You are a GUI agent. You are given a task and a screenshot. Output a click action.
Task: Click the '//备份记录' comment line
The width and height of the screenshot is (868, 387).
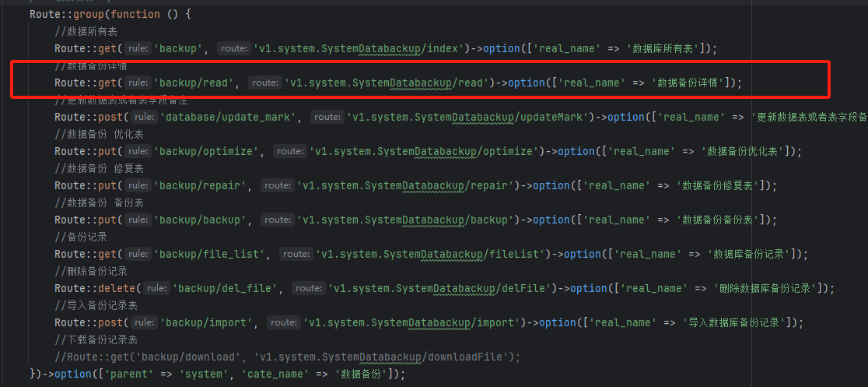pyautogui.click(x=81, y=237)
